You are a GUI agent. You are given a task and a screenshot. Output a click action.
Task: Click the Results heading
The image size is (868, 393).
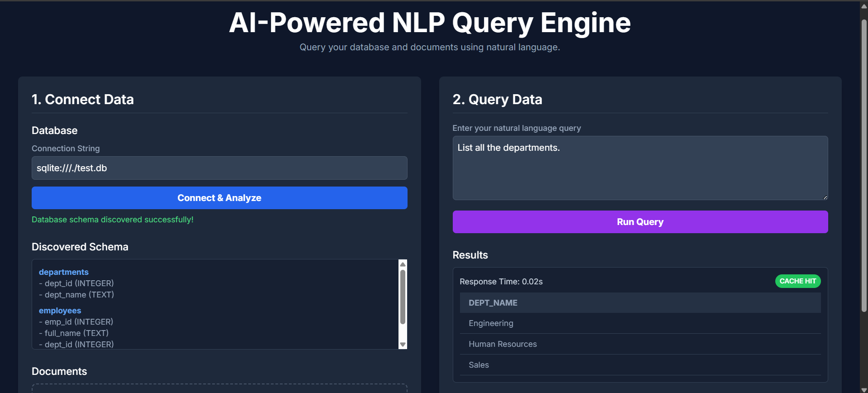pyautogui.click(x=470, y=255)
